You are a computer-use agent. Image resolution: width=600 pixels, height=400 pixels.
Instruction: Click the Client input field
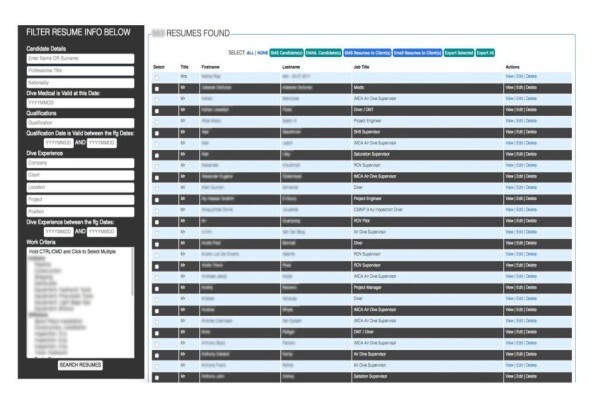click(80, 175)
